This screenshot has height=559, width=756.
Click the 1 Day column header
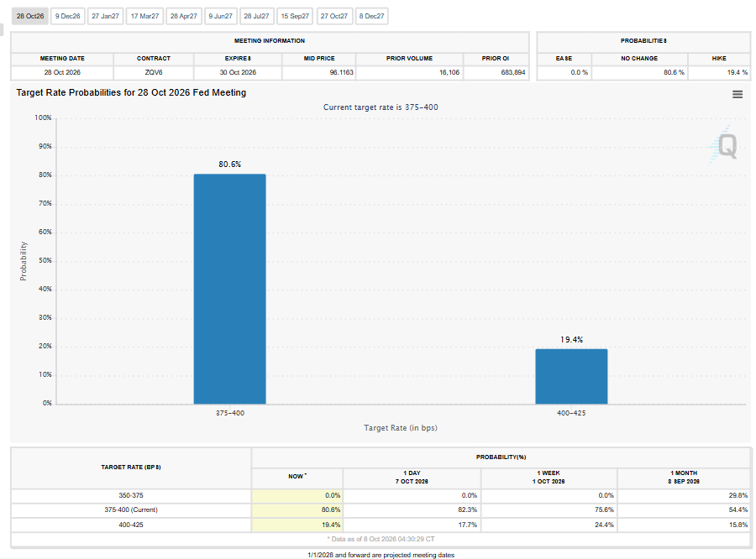pyautogui.click(x=412, y=478)
